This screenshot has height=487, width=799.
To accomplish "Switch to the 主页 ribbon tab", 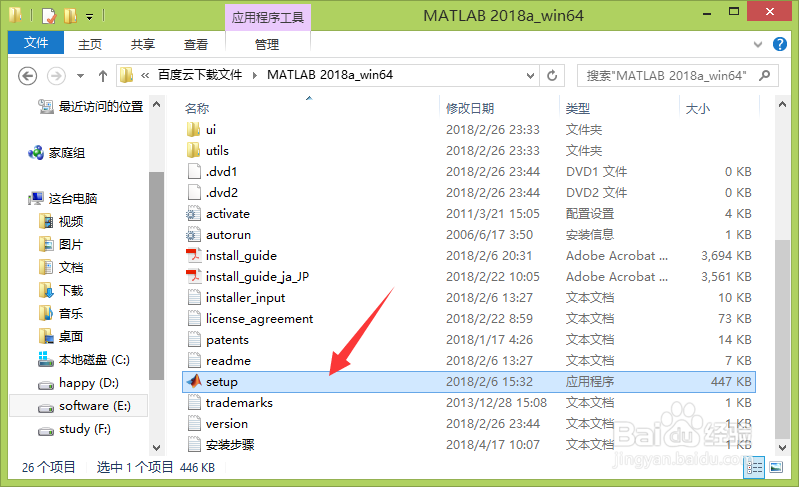I will pos(90,44).
